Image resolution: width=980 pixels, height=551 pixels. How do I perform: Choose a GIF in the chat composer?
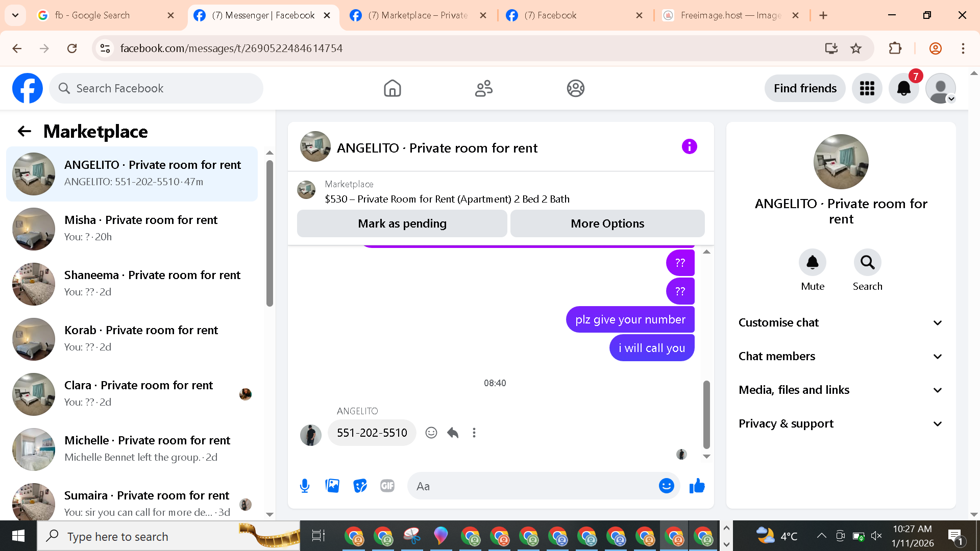[387, 486]
